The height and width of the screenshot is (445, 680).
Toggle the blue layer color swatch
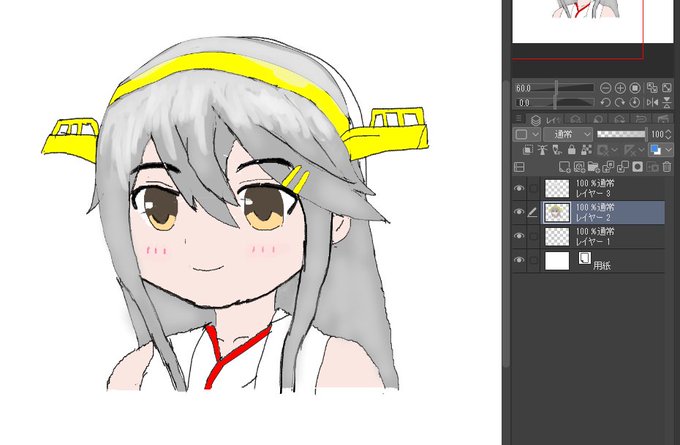tap(656, 150)
